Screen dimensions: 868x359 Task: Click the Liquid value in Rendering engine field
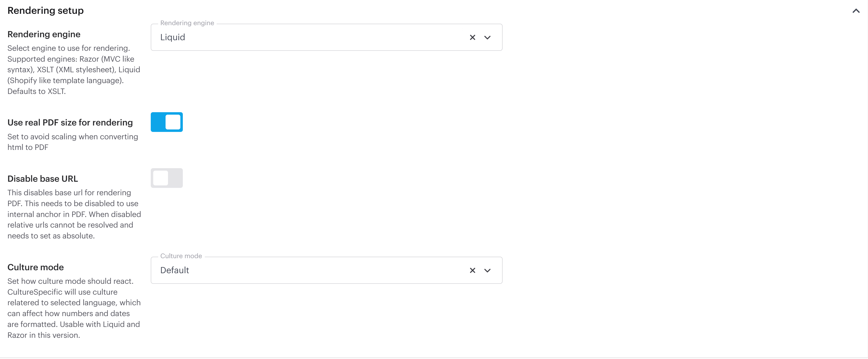point(172,37)
